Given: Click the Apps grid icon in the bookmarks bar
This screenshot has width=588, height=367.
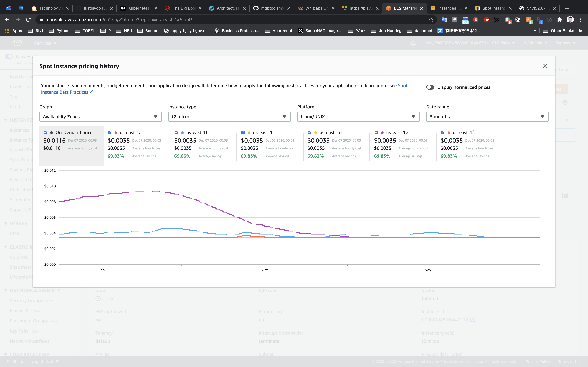Looking at the screenshot, I should pyautogui.click(x=7, y=31).
